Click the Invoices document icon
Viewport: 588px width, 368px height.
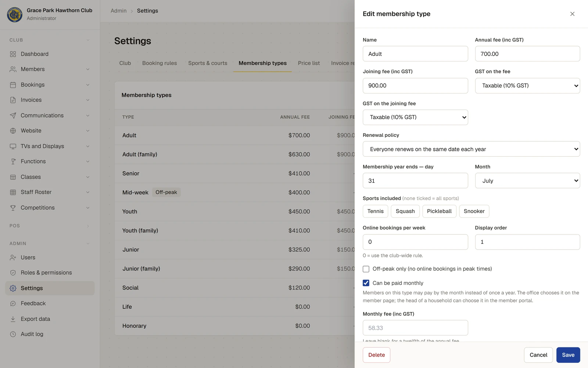point(13,100)
